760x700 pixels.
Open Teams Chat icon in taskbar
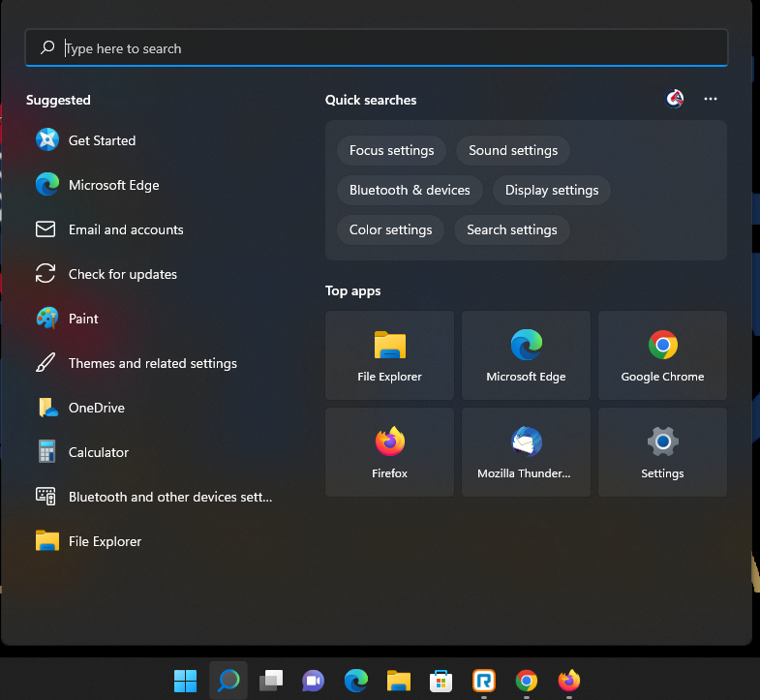314,681
